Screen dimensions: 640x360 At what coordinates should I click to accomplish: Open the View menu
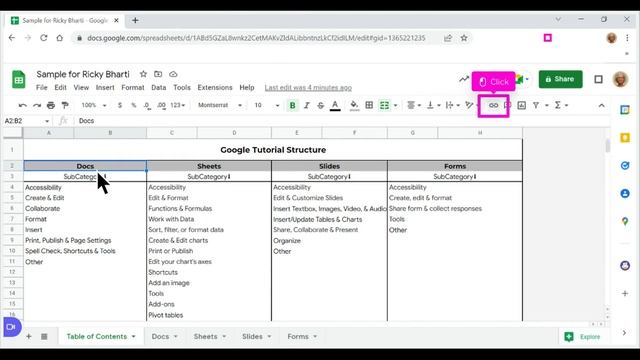click(81, 87)
